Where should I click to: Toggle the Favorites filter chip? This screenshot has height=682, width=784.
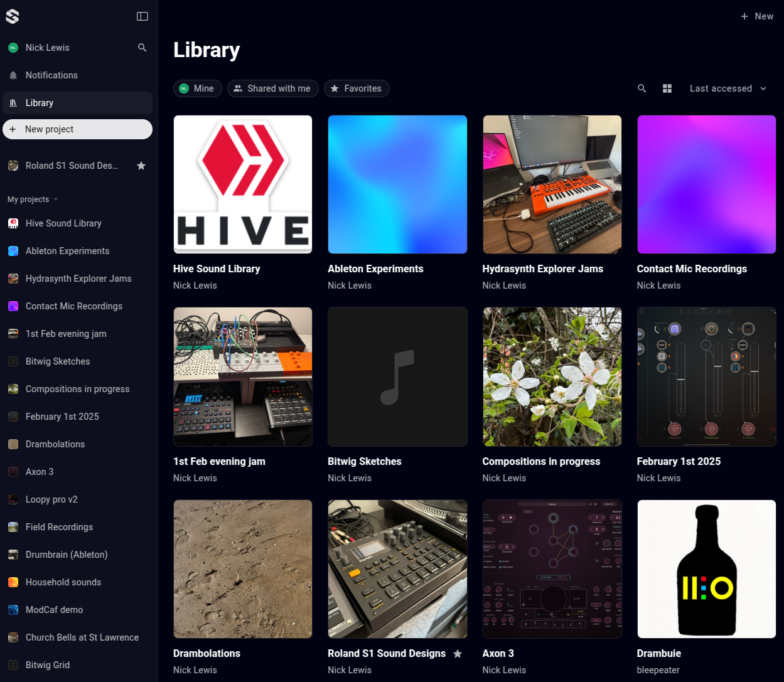pyautogui.click(x=357, y=88)
